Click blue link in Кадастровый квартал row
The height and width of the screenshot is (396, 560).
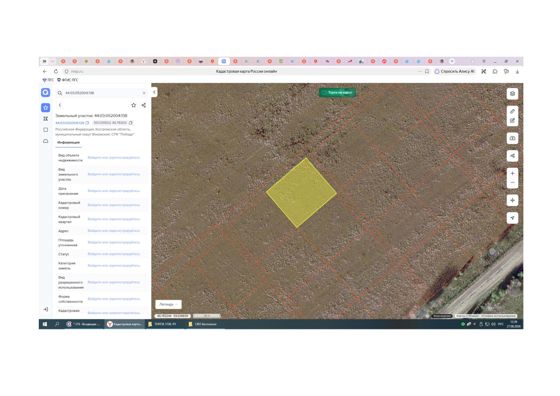click(x=114, y=219)
